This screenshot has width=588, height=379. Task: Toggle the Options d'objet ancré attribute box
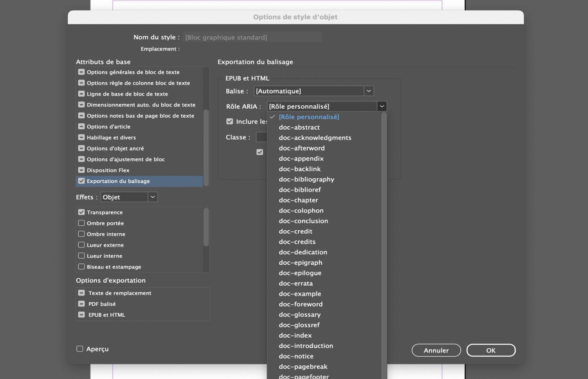[x=81, y=148]
